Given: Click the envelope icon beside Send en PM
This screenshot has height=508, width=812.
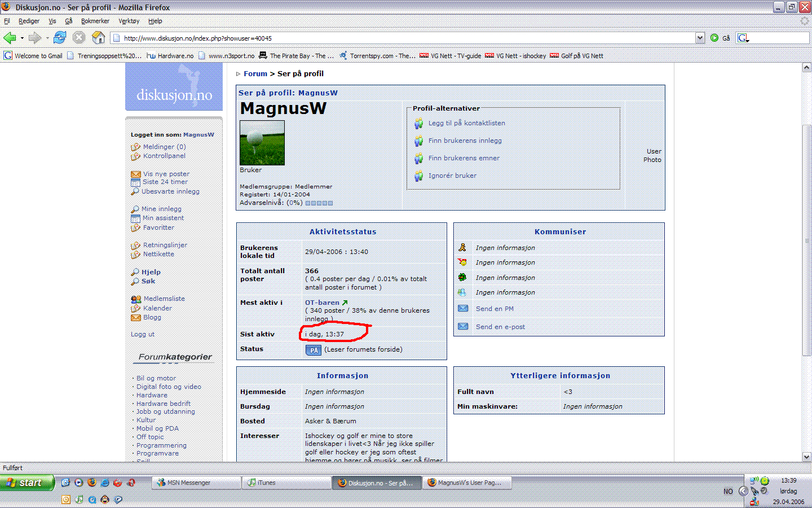Looking at the screenshot, I should [463, 308].
